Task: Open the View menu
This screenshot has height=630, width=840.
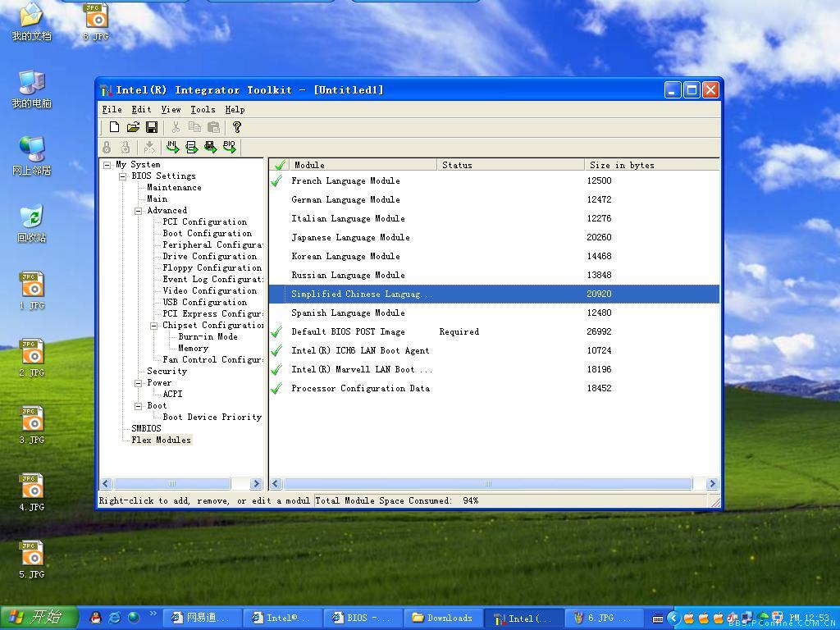Action: (171, 109)
